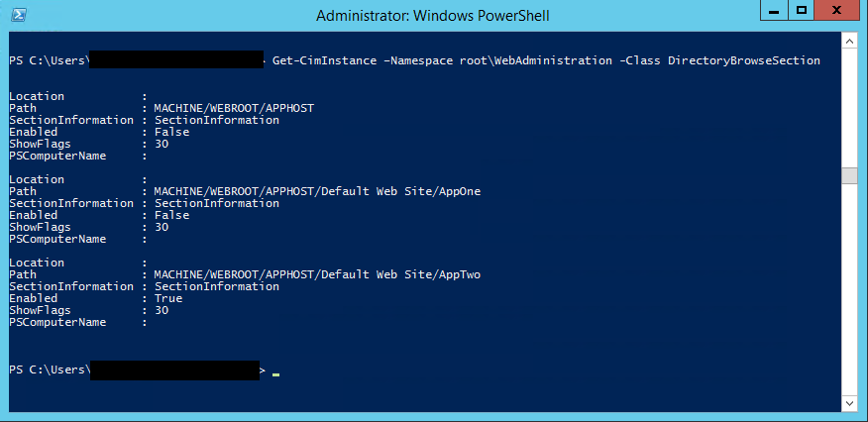Click the vertical scrollbar thumb

point(849,175)
